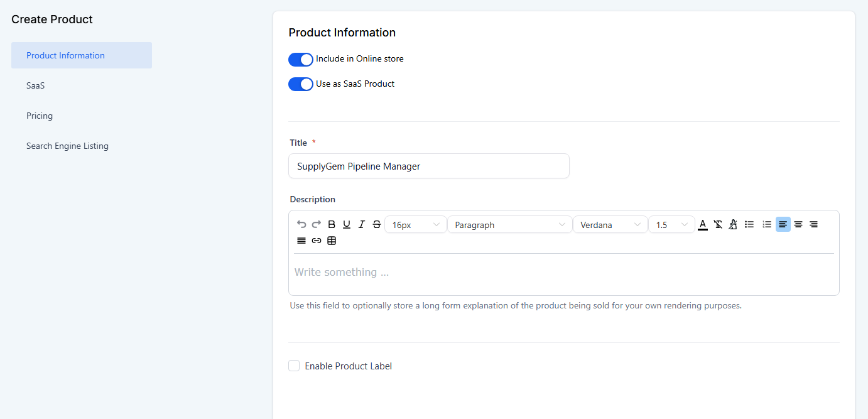868x419 pixels.
Task: Expand the Paragraph style dropdown
Action: click(x=509, y=225)
